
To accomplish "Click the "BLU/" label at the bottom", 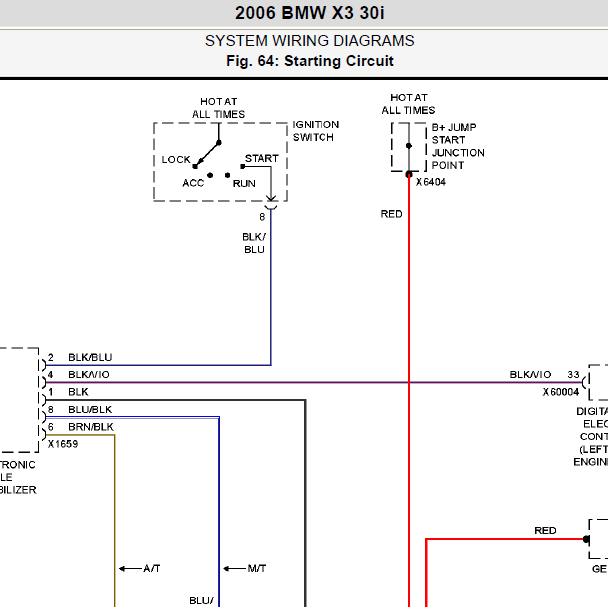I will click(x=201, y=600).
